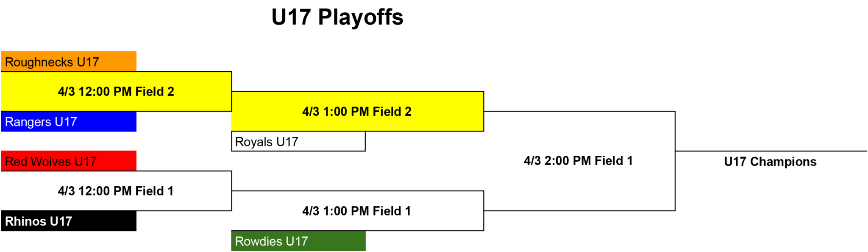Image resolution: width=868 pixels, height=252 pixels.
Task: Select the Royals U17 team box
Action: point(298,141)
